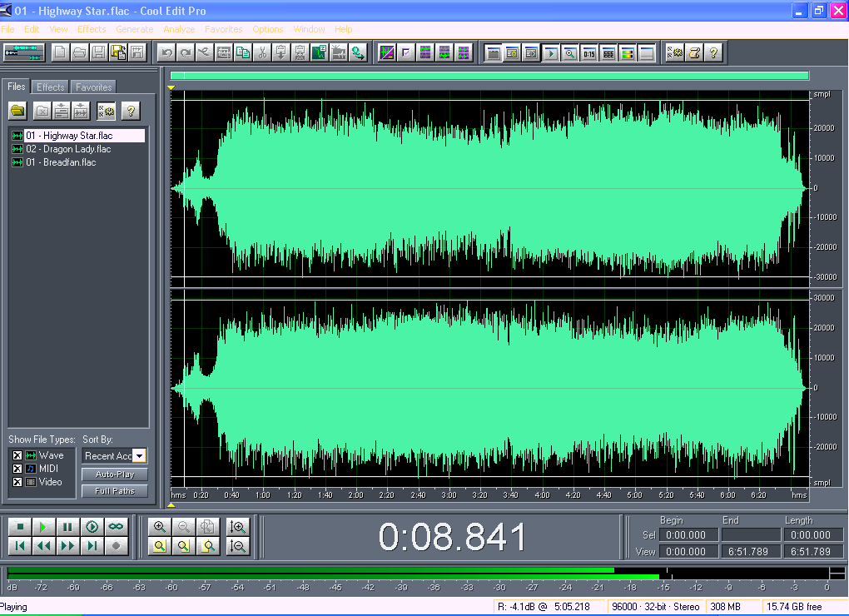Click the Save file floppy toolbar icon
Image resolution: width=849 pixels, height=616 pixels.
pos(98,52)
